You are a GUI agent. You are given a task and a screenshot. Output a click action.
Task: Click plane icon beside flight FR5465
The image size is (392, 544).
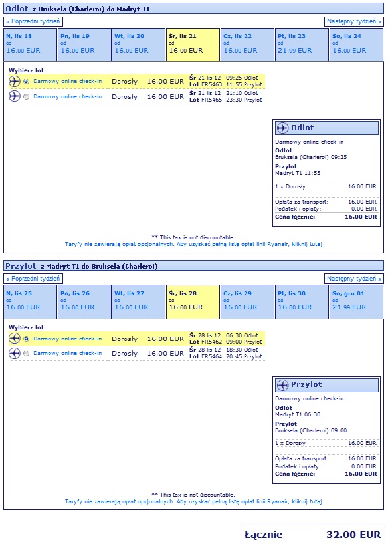point(15,96)
